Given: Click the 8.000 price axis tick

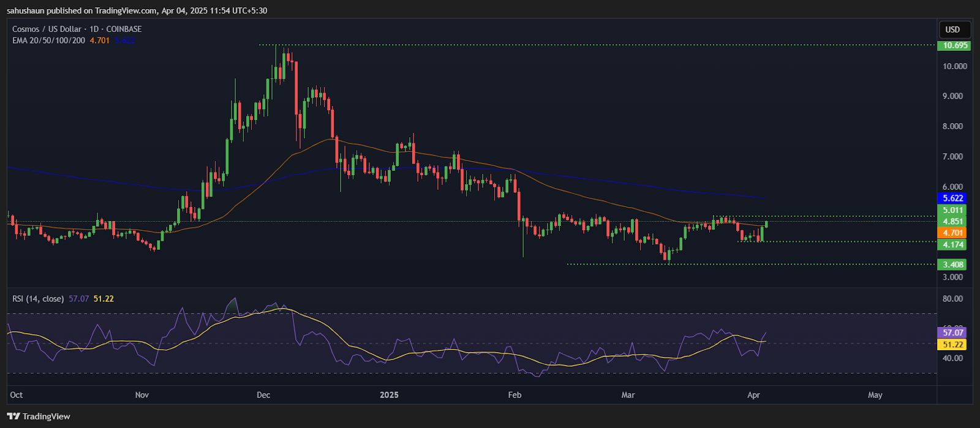Looking at the screenshot, I should click(x=953, y=126).
